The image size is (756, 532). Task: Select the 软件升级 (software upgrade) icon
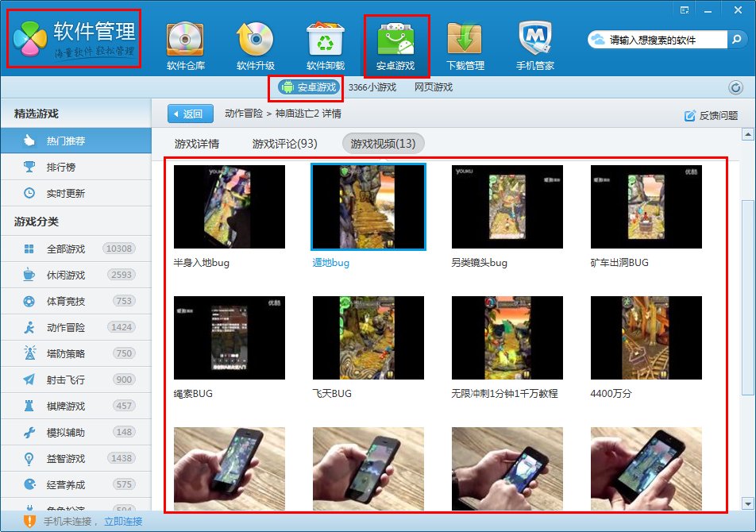point(254,37)
